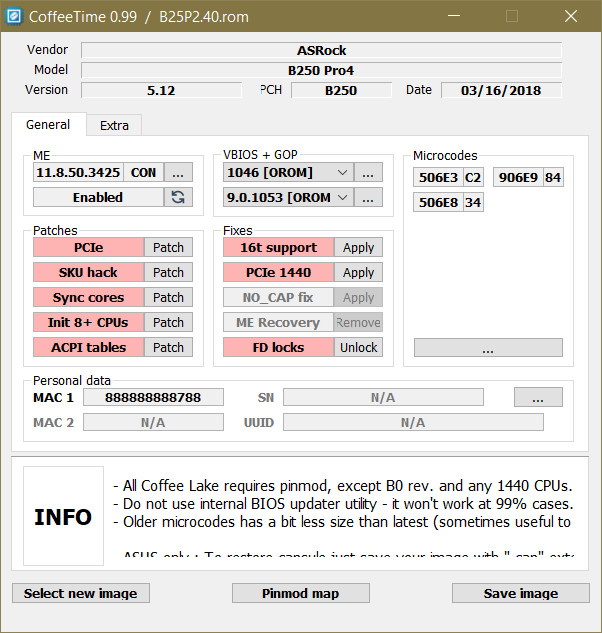Minimize the CoffeeTime window
The width and height of the screenshot is (602, 633).
(x=454, y=16)
